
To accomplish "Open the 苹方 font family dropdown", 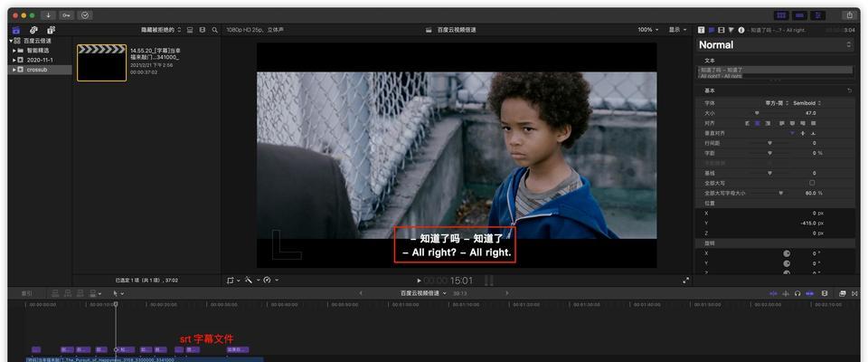I will pyautogui.click(x=778, y=103).
